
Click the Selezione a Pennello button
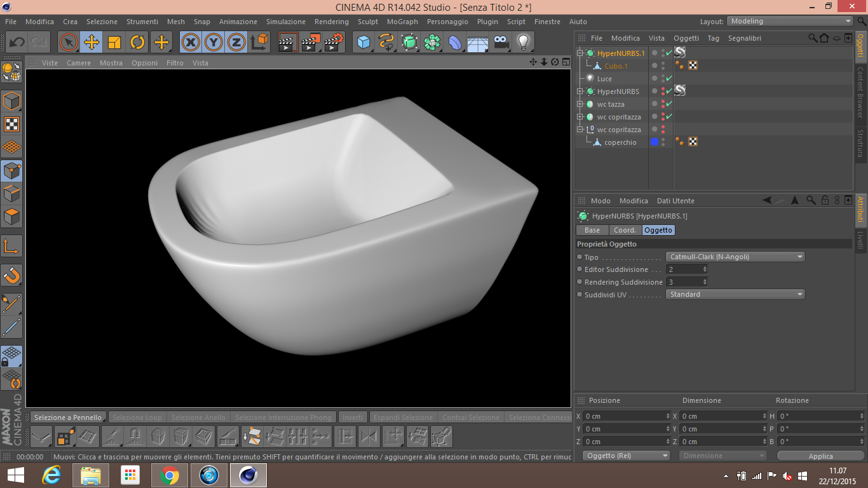(68, 417)
